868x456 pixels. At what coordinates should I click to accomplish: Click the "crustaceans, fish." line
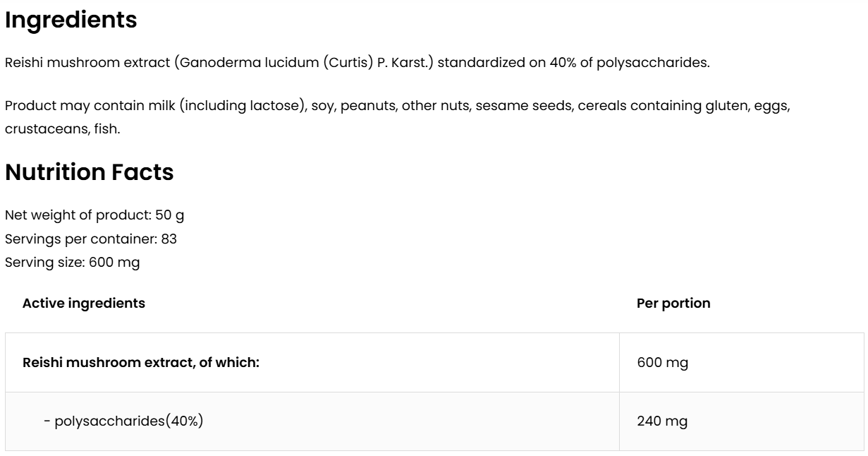pos(57,130)
